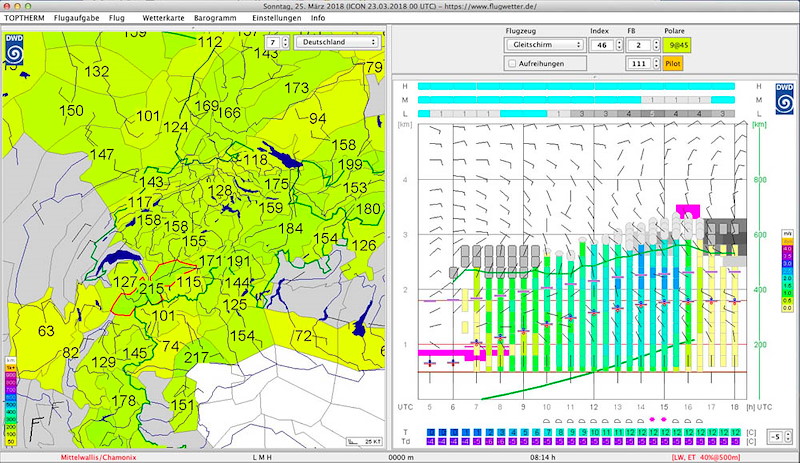
Task: Click the FB field showing 2
Action: 639,45
